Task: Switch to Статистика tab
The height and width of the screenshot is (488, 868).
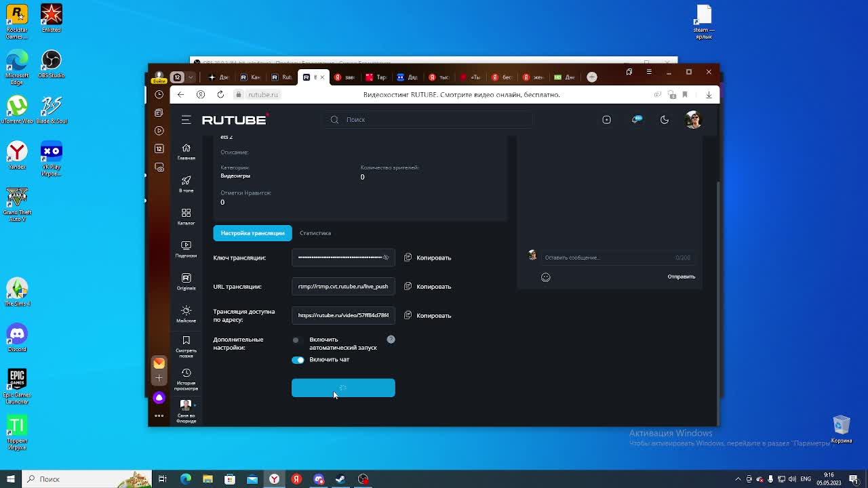Action: point(315,233)
